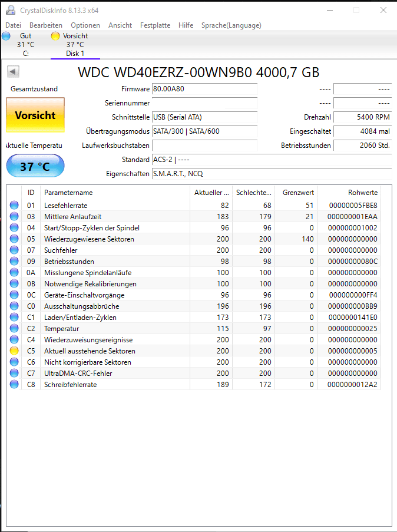Image resolution: width=397 pixels, height=532 pixels.
Task: Select the Lesefehlerrate parameter name
Action: coord(65,205)
